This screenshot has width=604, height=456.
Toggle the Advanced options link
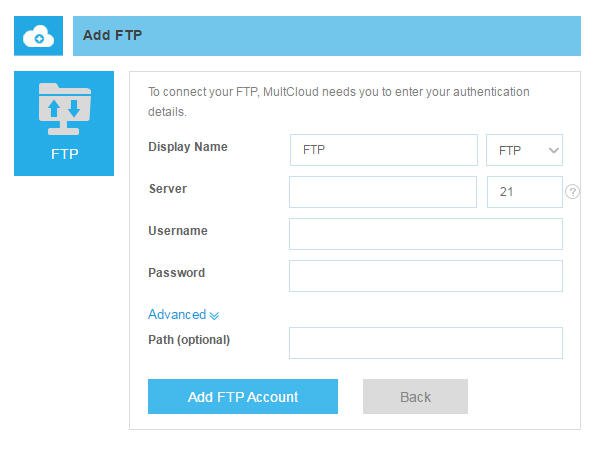pos(177,314)
